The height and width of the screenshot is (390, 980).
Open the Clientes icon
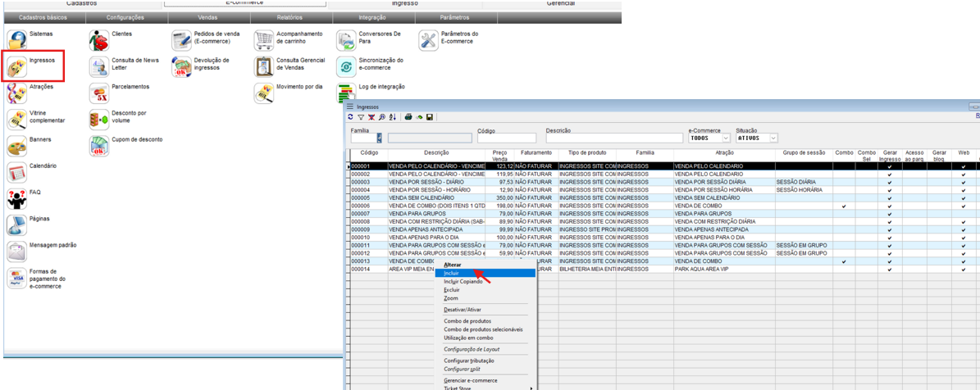pos(100,39)
